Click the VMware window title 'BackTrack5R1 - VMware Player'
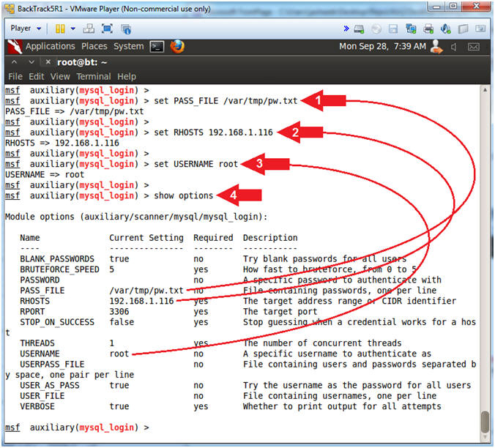Image resolution: width=495 pixels, height=448 pixels. (x=114, y=9)
